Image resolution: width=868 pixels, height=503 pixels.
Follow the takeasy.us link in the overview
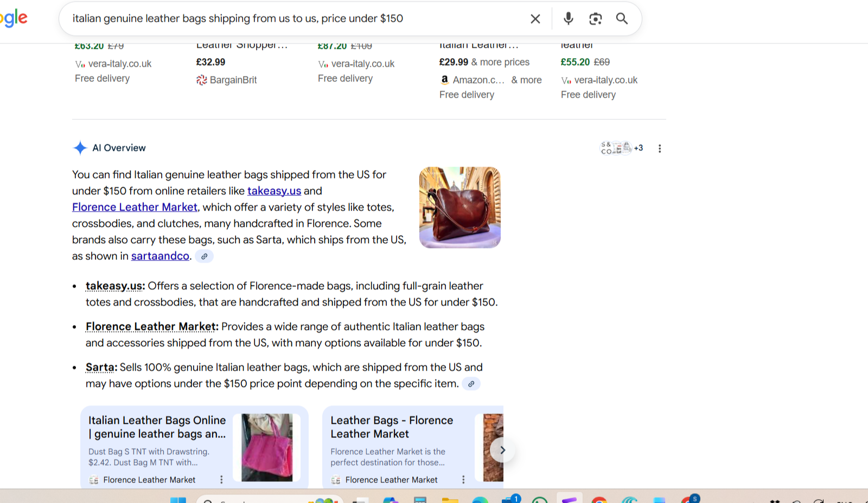pos(274,191)
